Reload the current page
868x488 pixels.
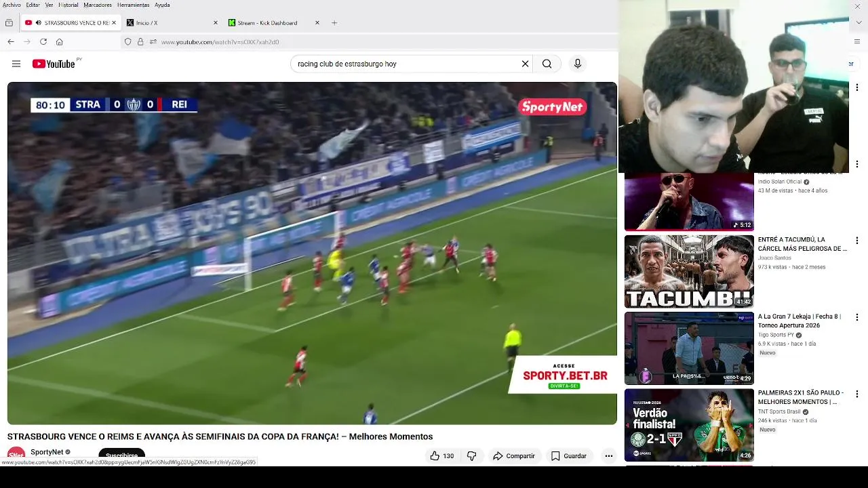pos(43,41)
